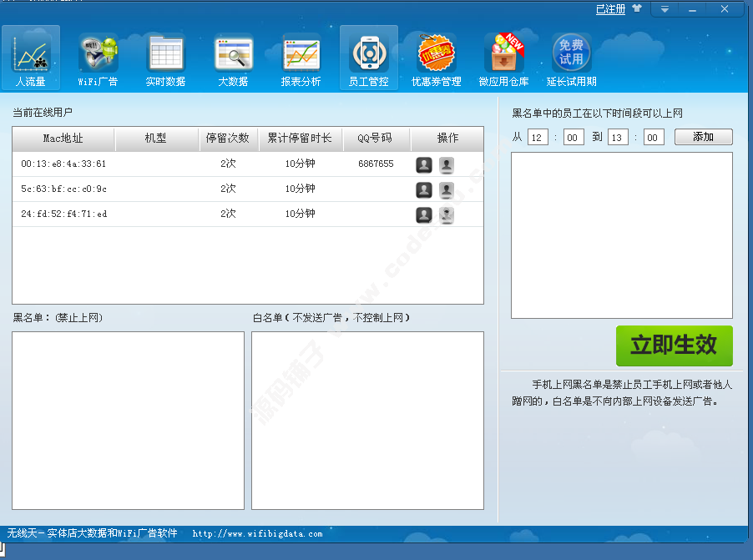Click light user icon for row 5c:63:bf:cc:c0:9c
The height and width of the screenshot is (560, 753).
[x=446, y=190]
